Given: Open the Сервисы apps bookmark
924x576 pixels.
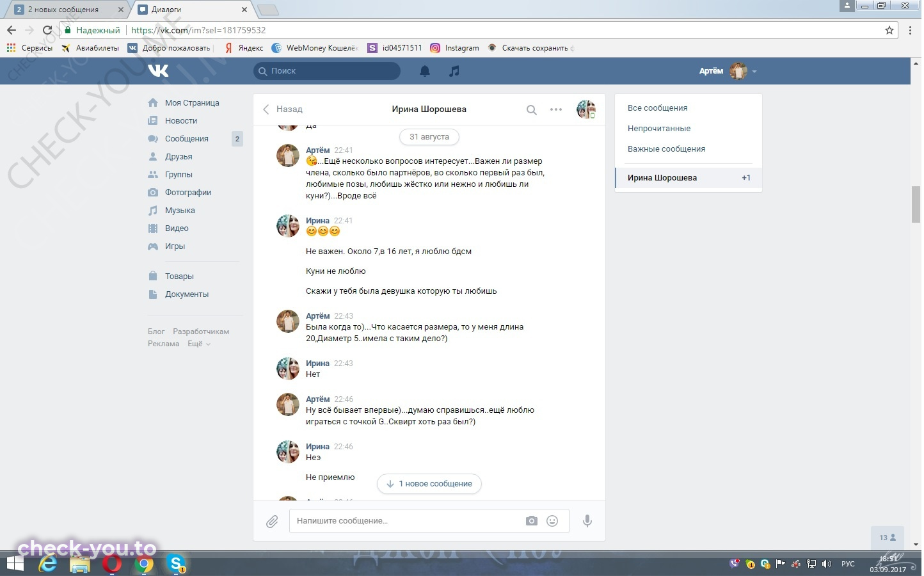Looking at the screenshot, I should pyautogui.click(x=29, y=48).
